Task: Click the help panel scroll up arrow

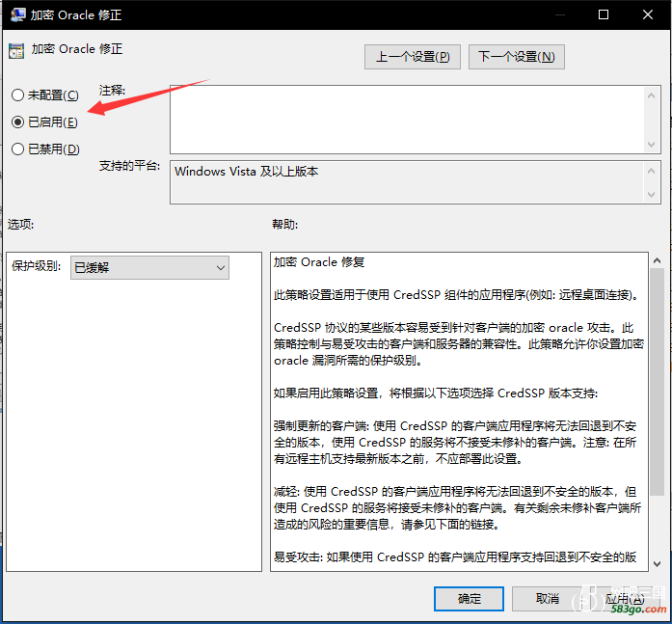Action: (x=657, y=260)
